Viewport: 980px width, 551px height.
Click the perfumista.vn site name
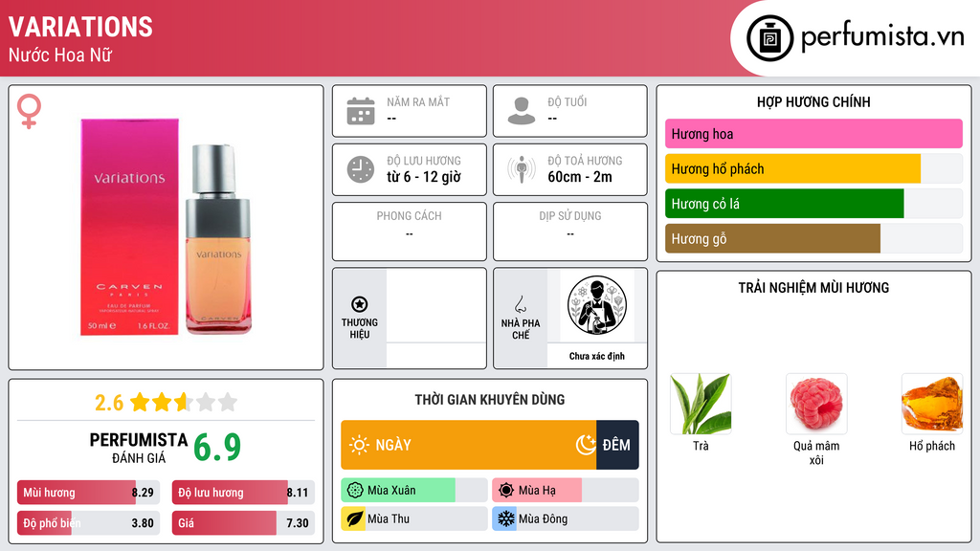882,36
